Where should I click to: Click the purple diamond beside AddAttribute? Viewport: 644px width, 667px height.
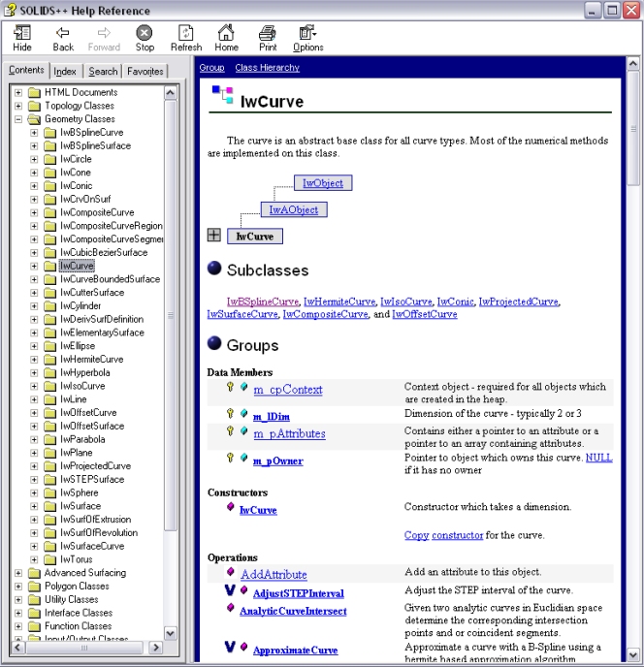click(230, 571)
